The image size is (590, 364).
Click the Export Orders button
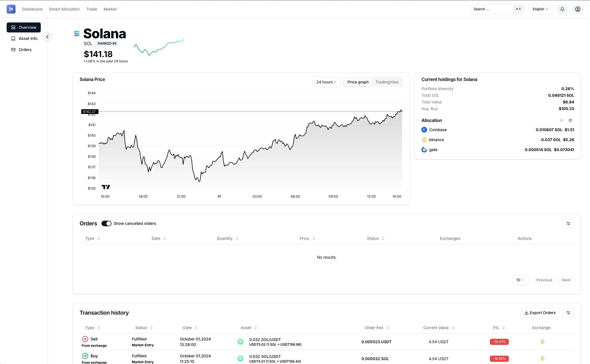(x=540, y=313)
